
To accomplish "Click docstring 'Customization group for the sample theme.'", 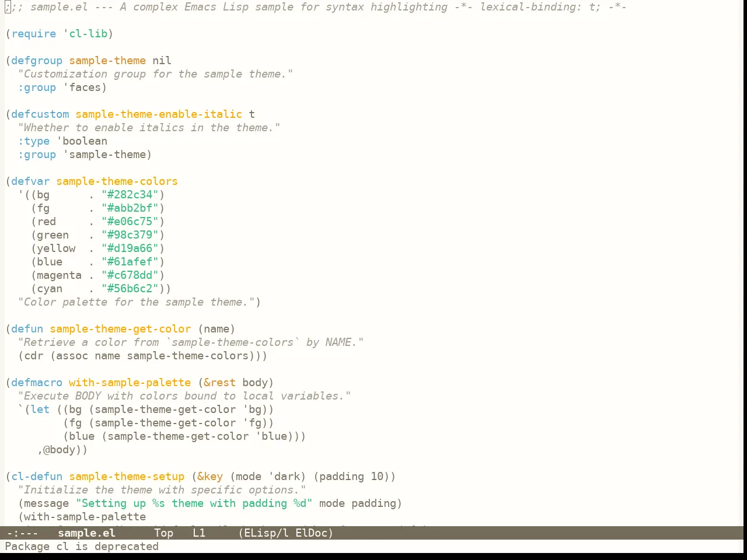I will tap(155, 74).
